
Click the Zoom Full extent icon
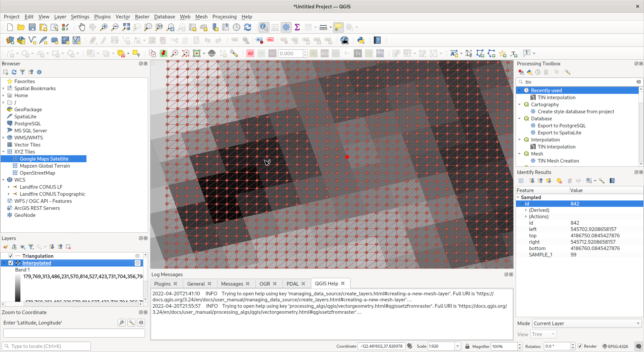tap(126, 27)
